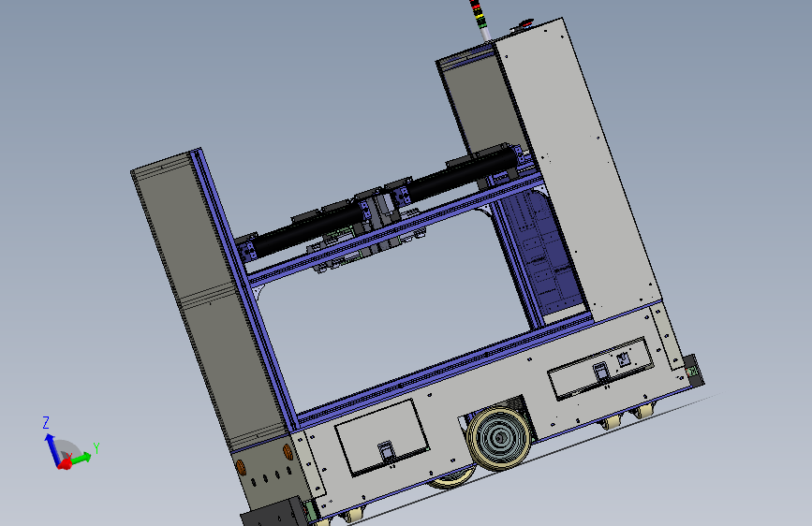Select the blue electrical panel inside right column
Image resolution: width=812 pixels, height=526 pixels.
click(545, 253)
